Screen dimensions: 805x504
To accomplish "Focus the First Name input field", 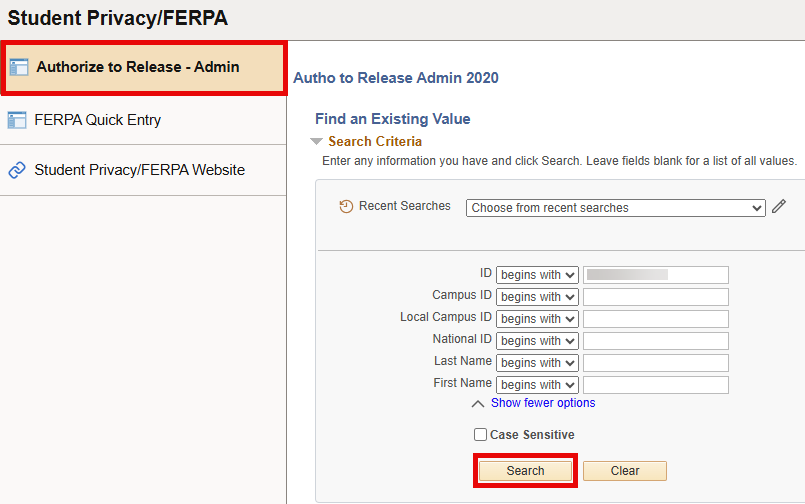I will [x=655, y=385].
